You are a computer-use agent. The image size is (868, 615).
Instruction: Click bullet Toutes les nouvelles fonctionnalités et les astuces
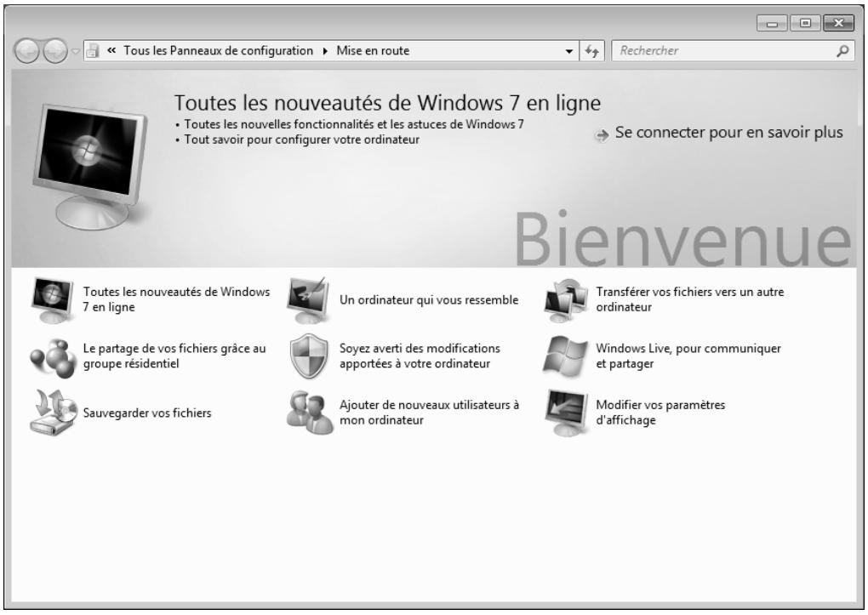(354, 124)
